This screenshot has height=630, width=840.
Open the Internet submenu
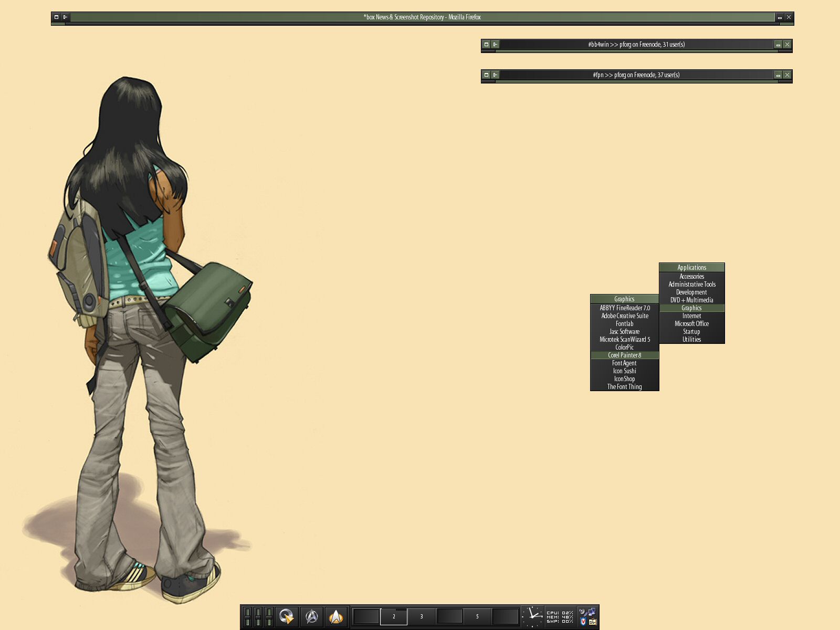tap(692, 316)
